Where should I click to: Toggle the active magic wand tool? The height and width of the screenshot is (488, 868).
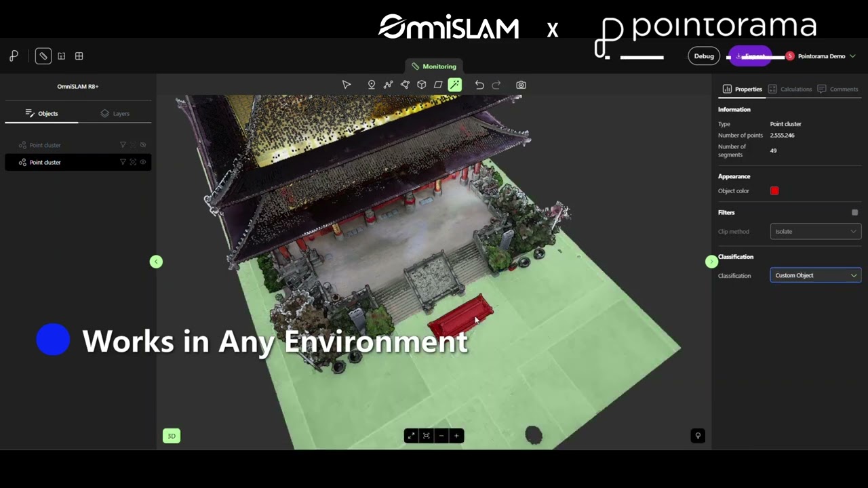point(455,85)
